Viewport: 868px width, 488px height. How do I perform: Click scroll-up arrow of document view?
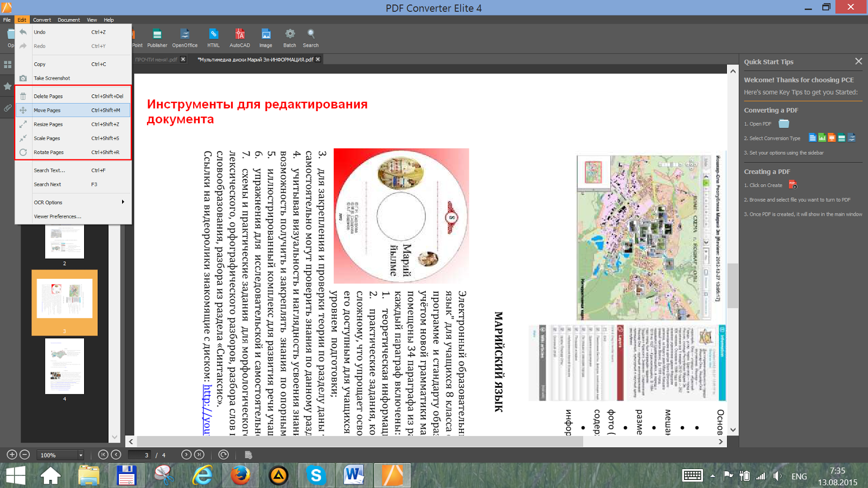click(x=733, y=71)
